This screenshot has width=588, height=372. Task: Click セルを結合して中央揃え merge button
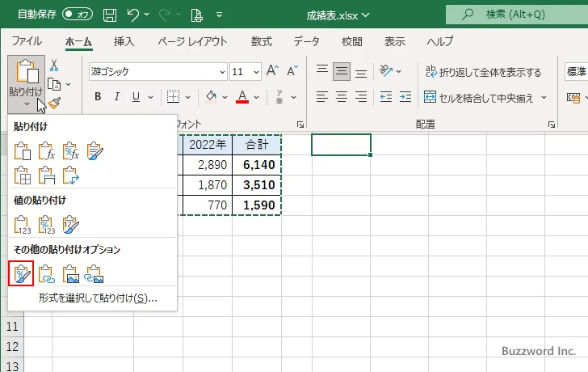tap(479, 98)
